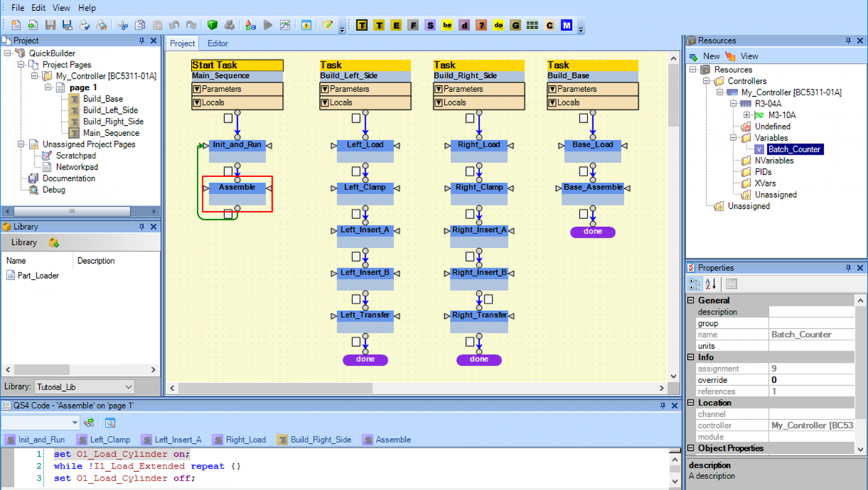Screen dimensions: 868x490
Task: Click the green cube build icon
Action: pos(213,25)
